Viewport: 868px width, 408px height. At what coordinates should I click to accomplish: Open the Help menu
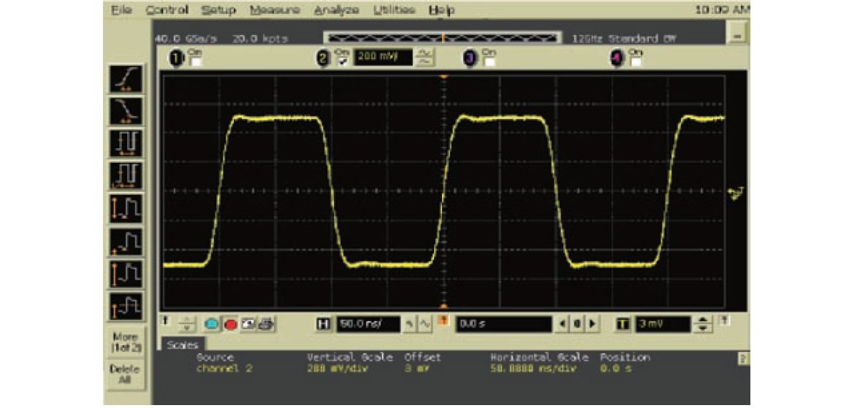pyautogui.click(x=442, y=10)
